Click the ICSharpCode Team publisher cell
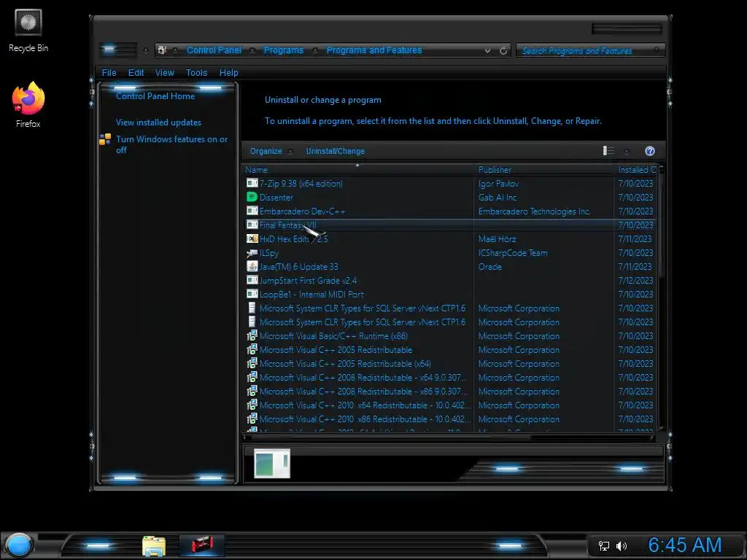This screenshot has height=560, width=747. click(x=513, y=253)
